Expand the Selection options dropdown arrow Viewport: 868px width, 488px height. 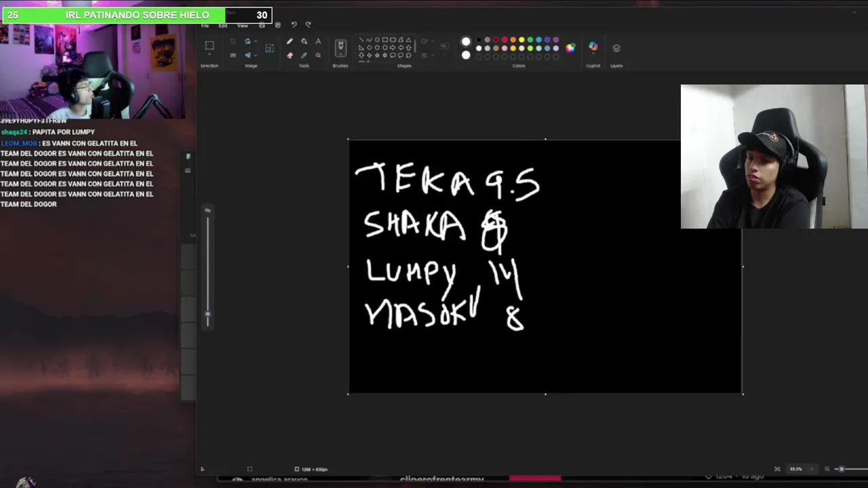pyautogui.click(x=209, y=54)
